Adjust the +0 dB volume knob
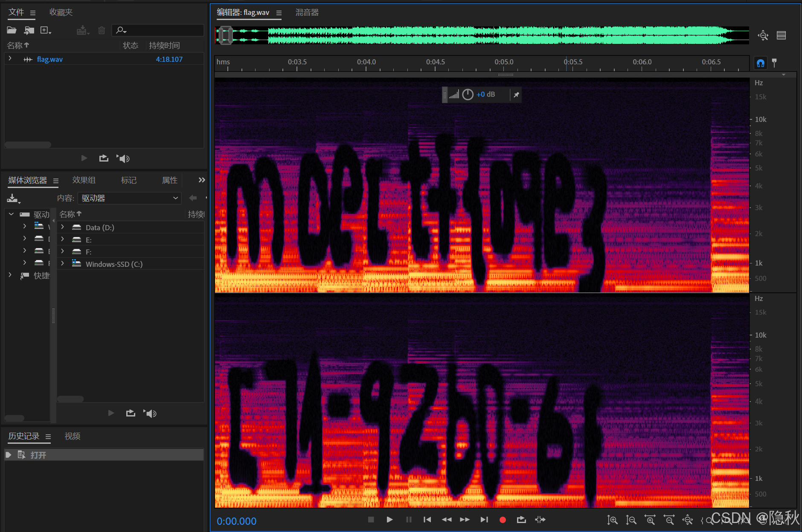 [468, 94]
